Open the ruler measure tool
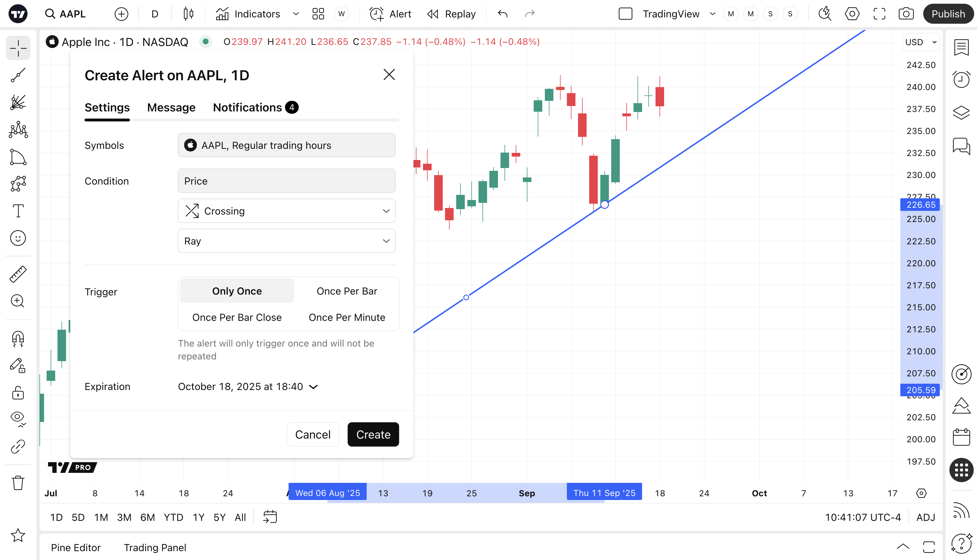The image size is (977, 560). pos(18,274)
